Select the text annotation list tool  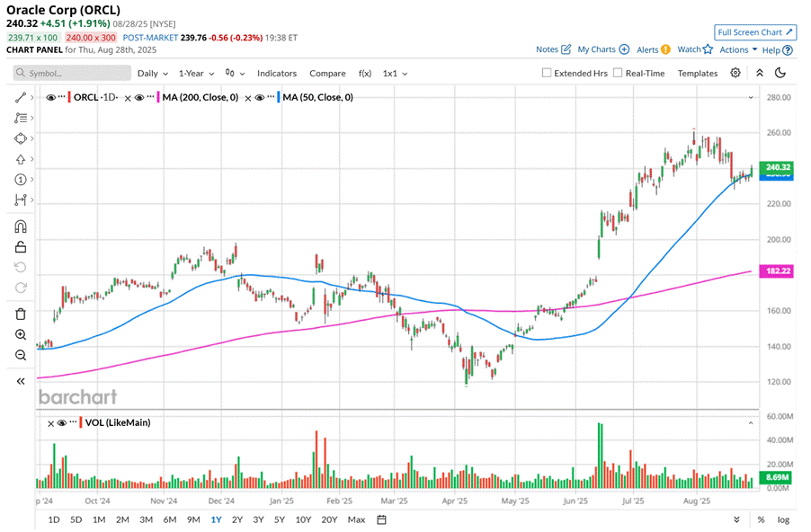[x=21, y=118]
